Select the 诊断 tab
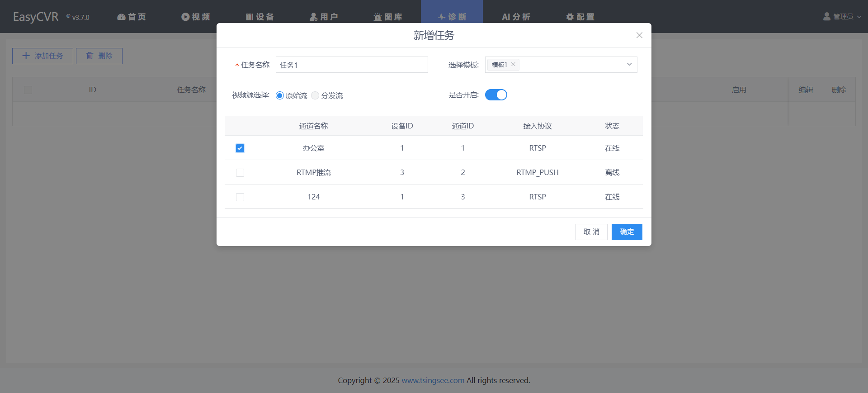 tap(452, 17)
